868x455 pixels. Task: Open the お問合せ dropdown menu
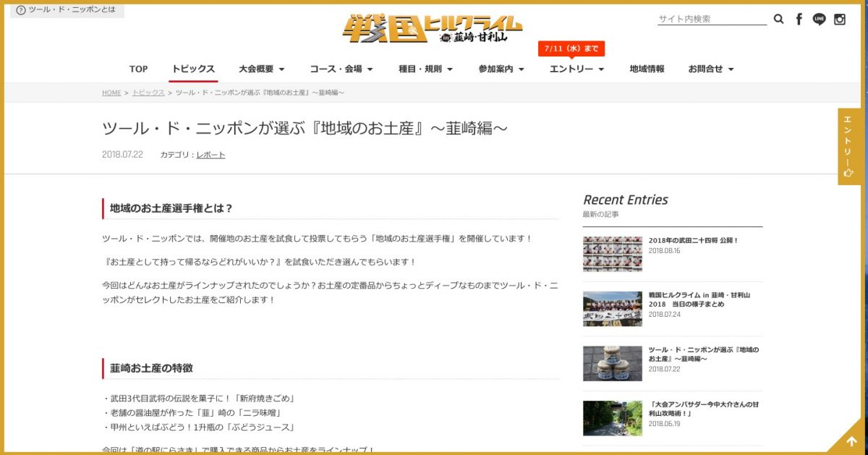point(710,69)
